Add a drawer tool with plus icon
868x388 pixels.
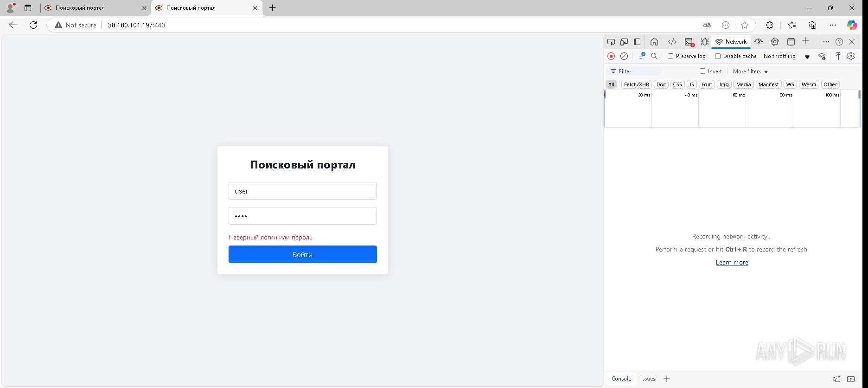[667, 379]
